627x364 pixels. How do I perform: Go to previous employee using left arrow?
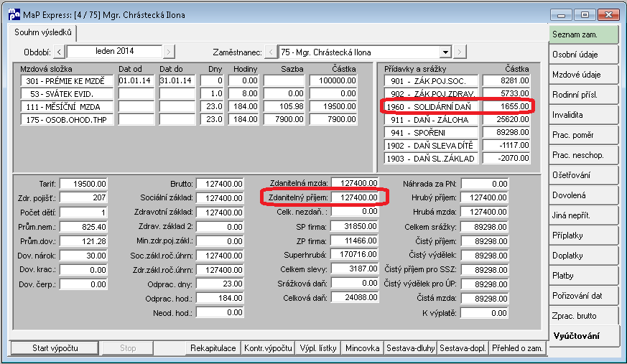pyautogui.click(x=271, y=52)
